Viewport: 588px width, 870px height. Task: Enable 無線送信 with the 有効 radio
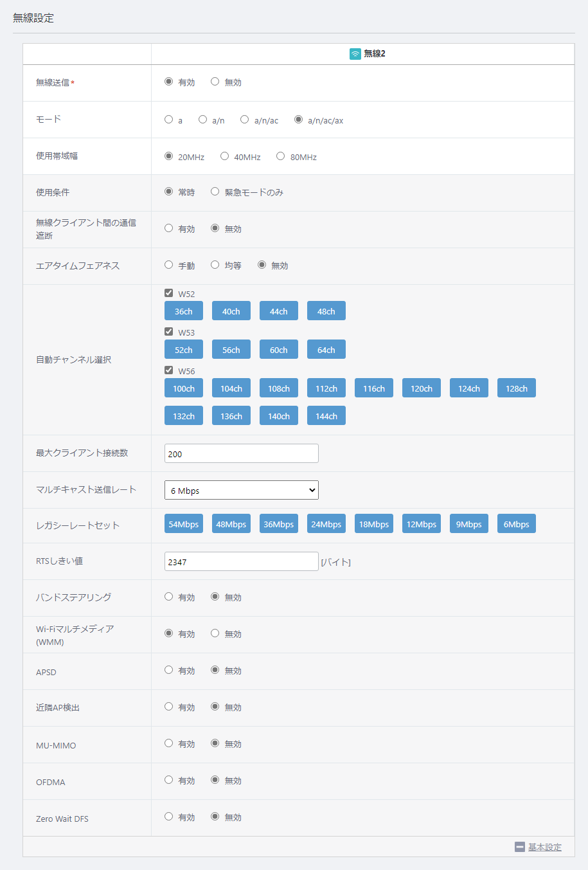(168, 82)
